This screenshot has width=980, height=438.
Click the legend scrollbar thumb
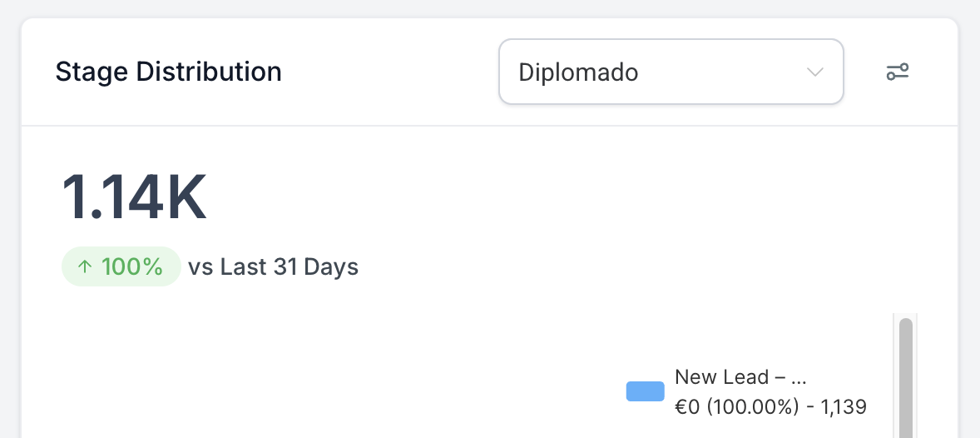(906, 375)
